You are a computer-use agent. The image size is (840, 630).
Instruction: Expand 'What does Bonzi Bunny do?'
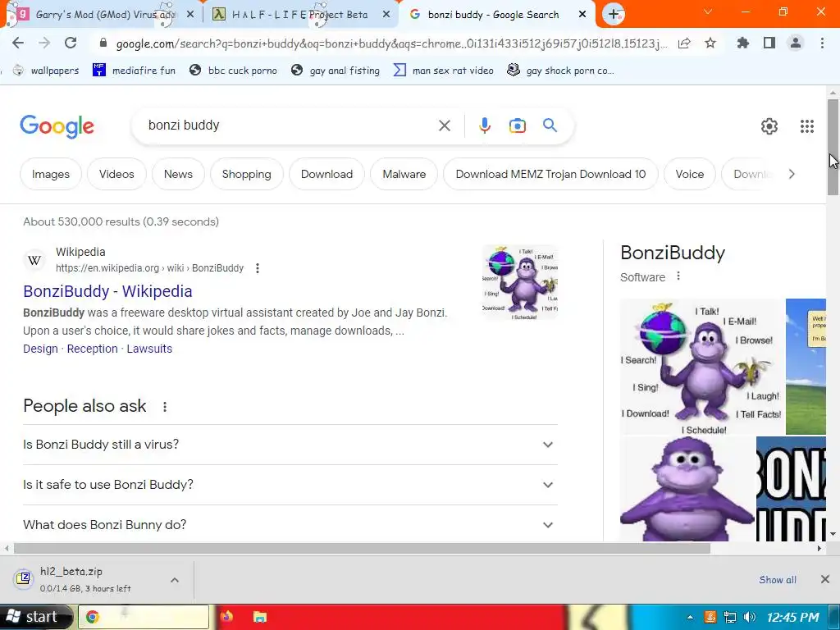click(x=290, y=524)
